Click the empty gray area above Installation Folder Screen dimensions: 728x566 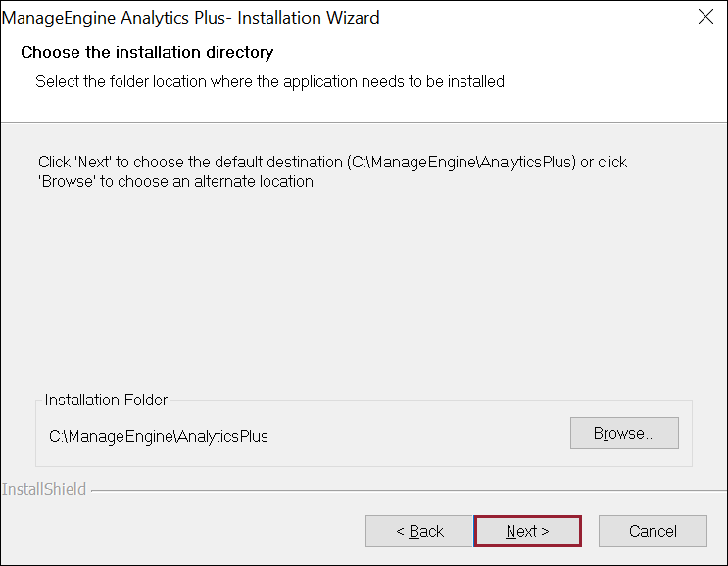pos(363,294)
